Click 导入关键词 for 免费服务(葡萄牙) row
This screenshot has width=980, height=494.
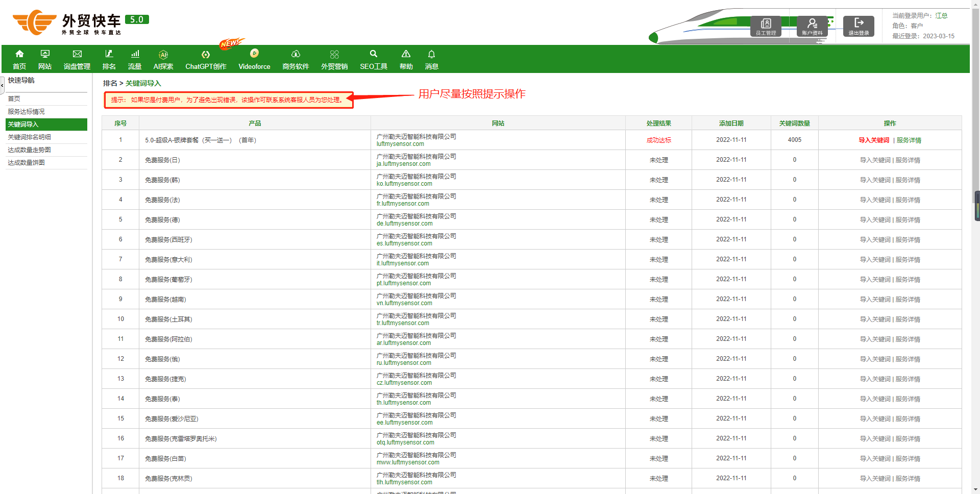tap(875, 280)
